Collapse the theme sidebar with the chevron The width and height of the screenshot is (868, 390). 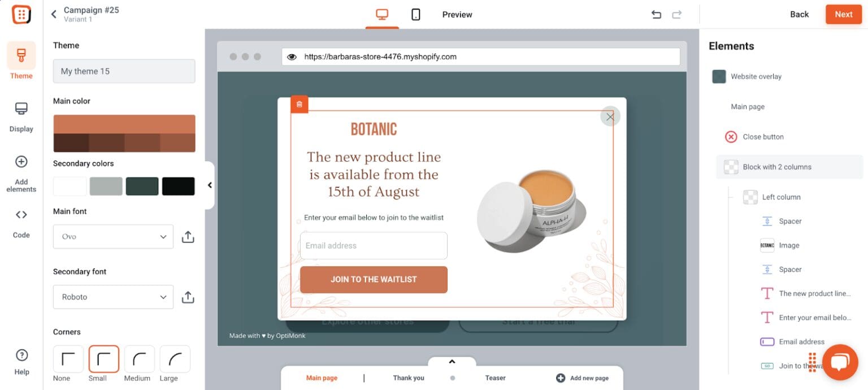pos(210,184)
